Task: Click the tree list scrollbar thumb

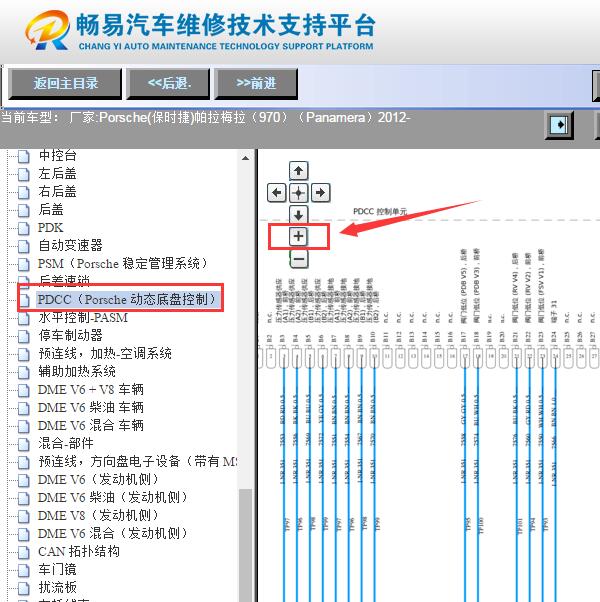Action: tap(246, 545)
